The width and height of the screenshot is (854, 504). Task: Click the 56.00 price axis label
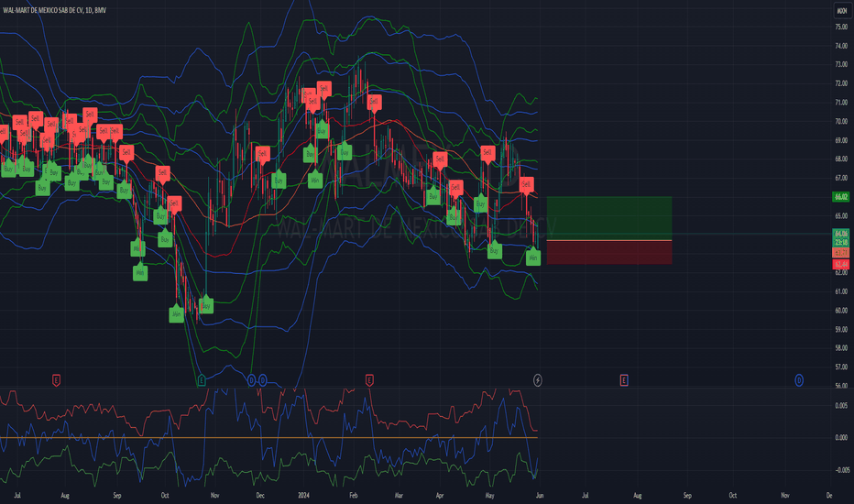[841, 386]
